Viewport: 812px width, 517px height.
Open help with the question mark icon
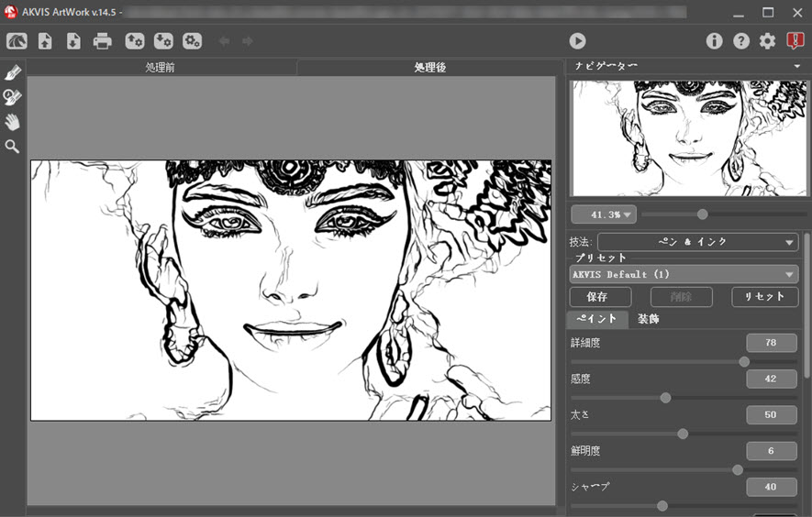tap(741, 41)
